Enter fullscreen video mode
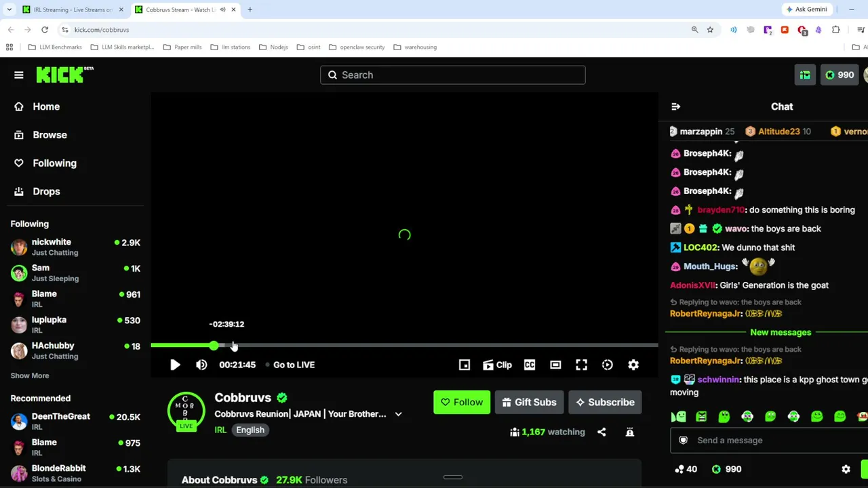868x488 pixels. coord(581,365)
